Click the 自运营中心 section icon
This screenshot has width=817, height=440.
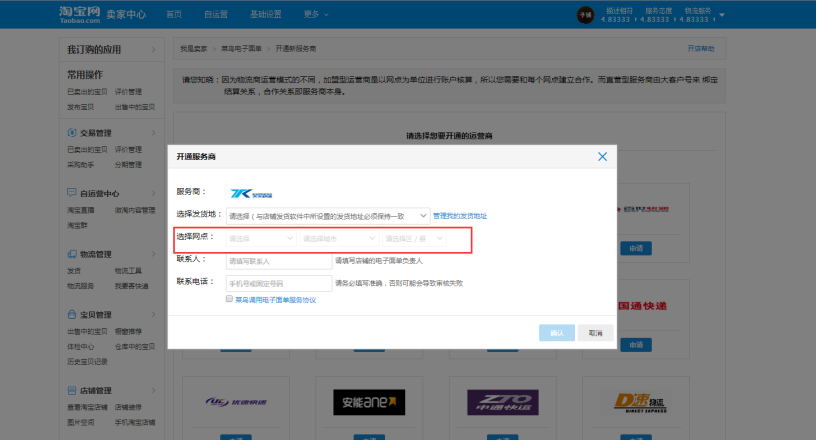(x=71, y=193)
